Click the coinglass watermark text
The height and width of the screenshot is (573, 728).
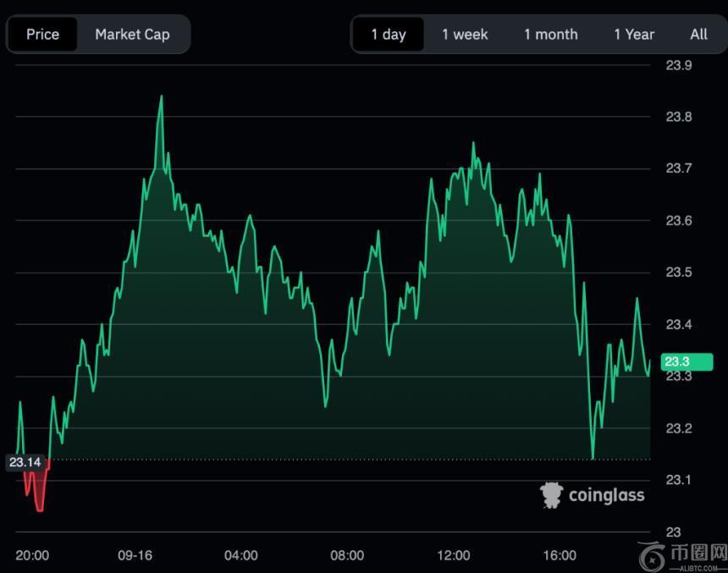coord(606,495)
